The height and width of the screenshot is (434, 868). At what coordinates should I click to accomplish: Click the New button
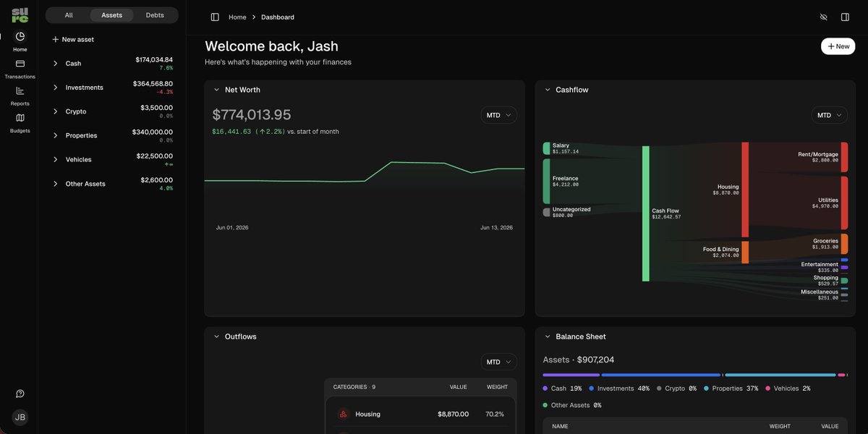(838, 46)
